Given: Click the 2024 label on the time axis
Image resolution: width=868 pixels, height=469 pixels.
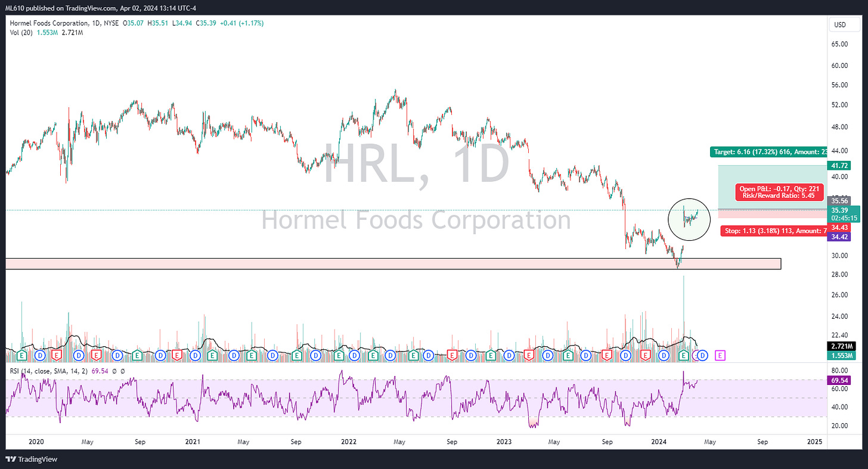Looking at the screenshot, I should pos(659,443).
